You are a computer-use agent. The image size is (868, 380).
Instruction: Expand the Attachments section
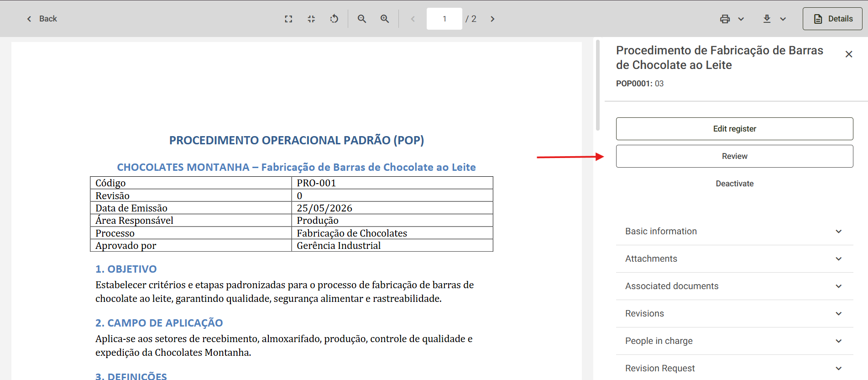(x=734, y=259)
